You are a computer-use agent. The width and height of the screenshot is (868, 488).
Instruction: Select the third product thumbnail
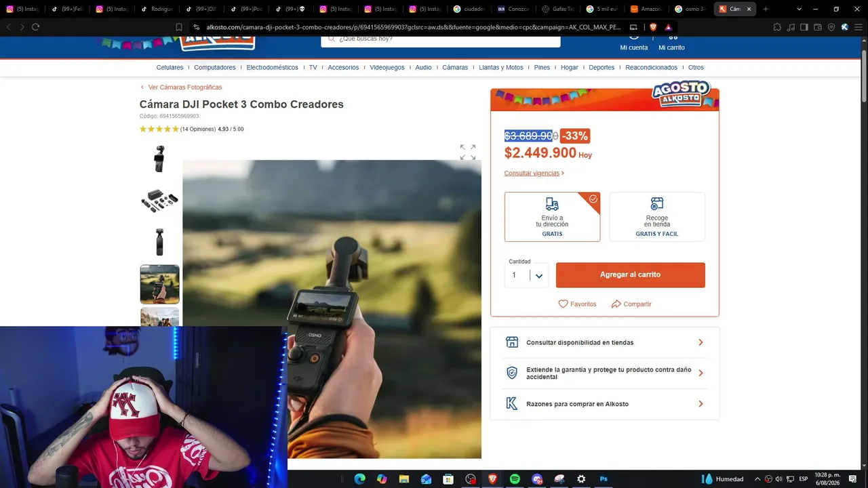tap(159, 242)
